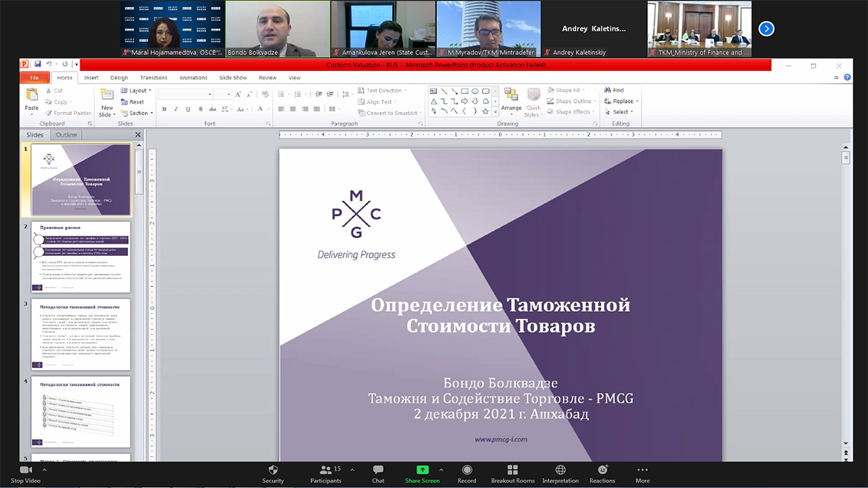Click the Find button in Editing
Image resolution: width=868 pixels, height=488 pixels.
point(617,90)
